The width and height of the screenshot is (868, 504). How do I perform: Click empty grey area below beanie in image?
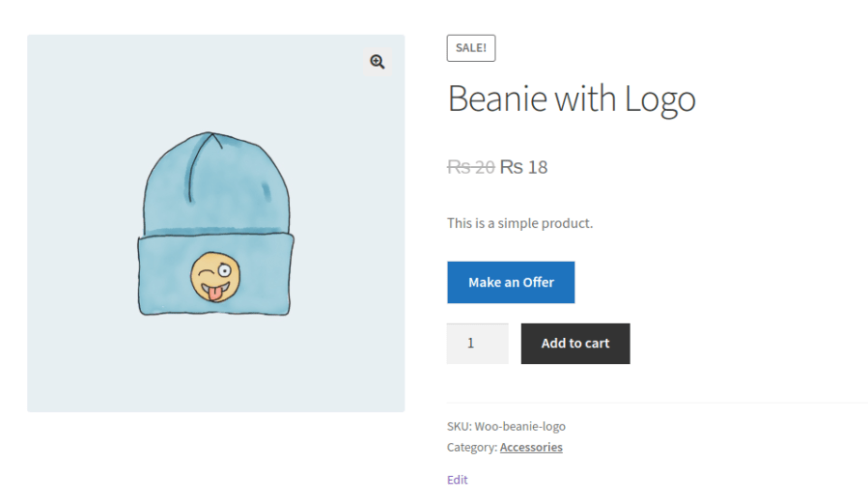[x=215, y=372]
